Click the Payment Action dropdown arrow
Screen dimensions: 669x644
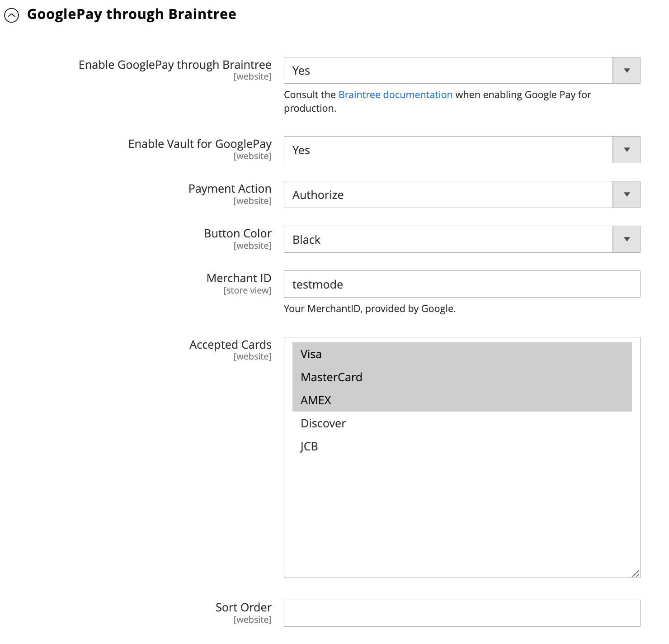click(627, 194)
